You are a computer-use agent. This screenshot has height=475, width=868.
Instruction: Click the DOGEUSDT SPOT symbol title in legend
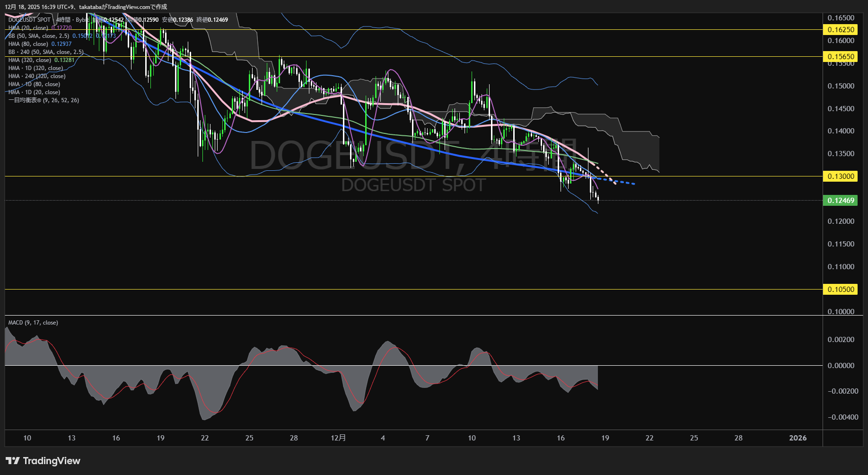click(29, 20)
